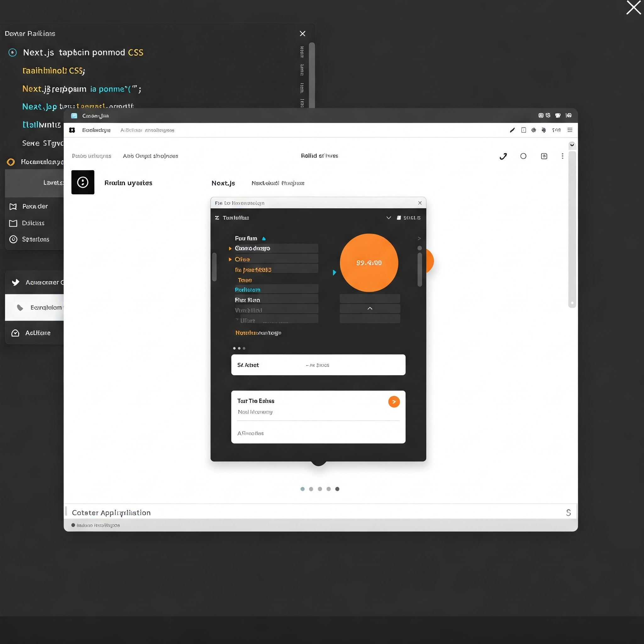Open the edit pencil icon in the browser toolbar
Viewport: 644px width, 644px height.
pyautogui.click(x=512, y=130)
